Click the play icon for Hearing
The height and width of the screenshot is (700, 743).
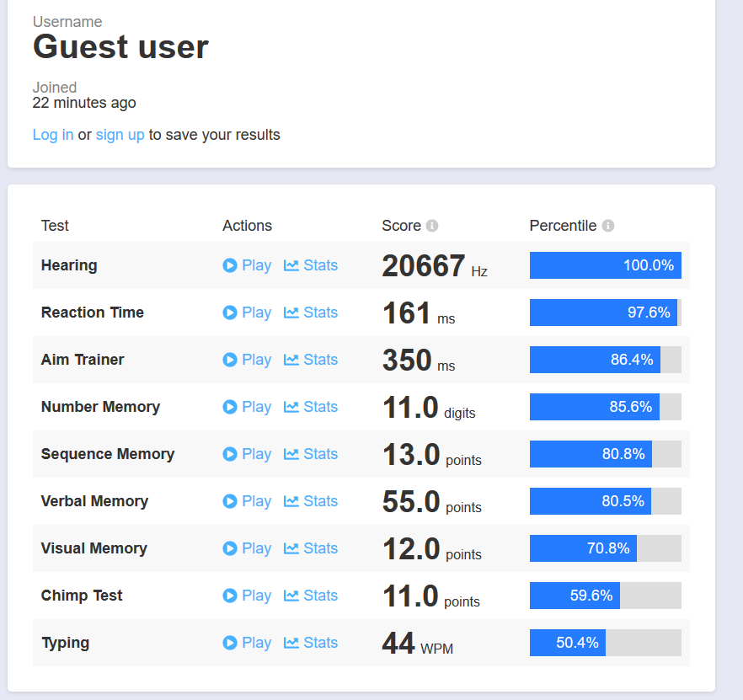pos(230,265)
